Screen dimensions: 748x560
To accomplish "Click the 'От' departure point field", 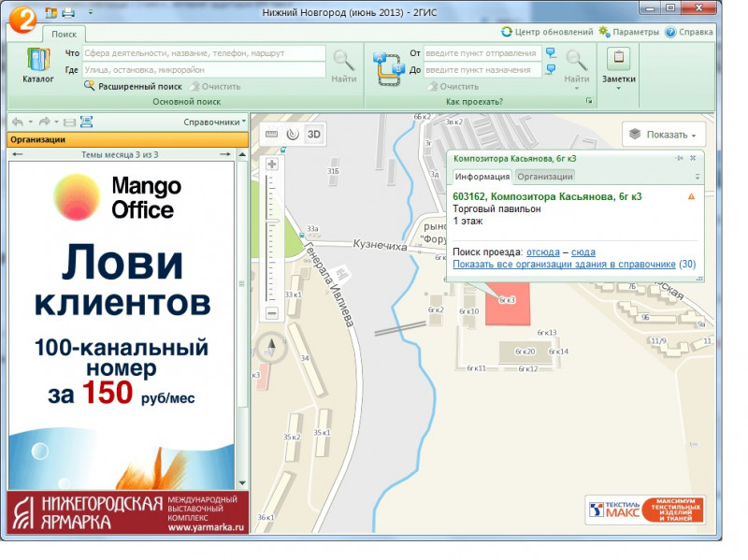I will click(x=482, y=53).
